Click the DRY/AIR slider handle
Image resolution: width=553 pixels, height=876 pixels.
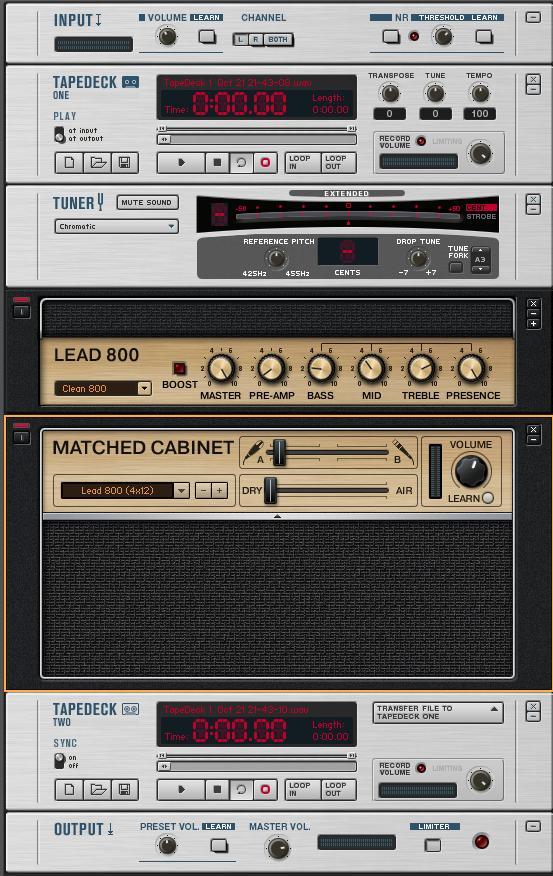pyautogui.click(x=270, y=490)
